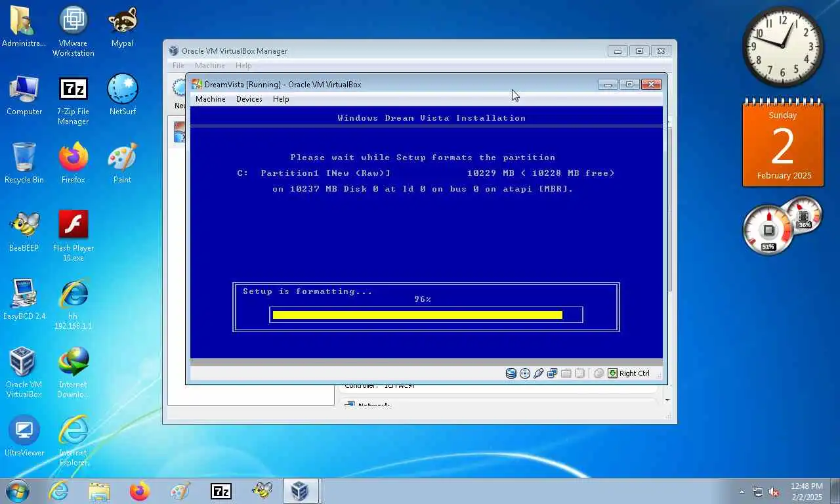The height and width of the screenshot is (504, 840).
Task: Click the shared folders indicator icon
Action: pos(566,373)
